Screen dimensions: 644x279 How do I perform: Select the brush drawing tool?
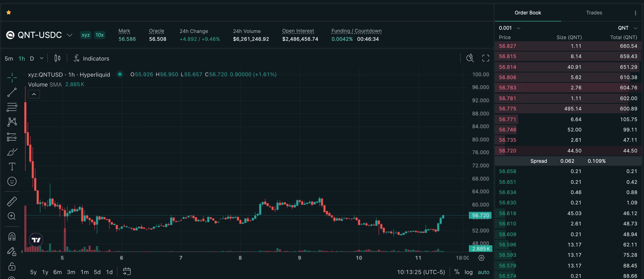pyautogui.click(x=12, y=152)
